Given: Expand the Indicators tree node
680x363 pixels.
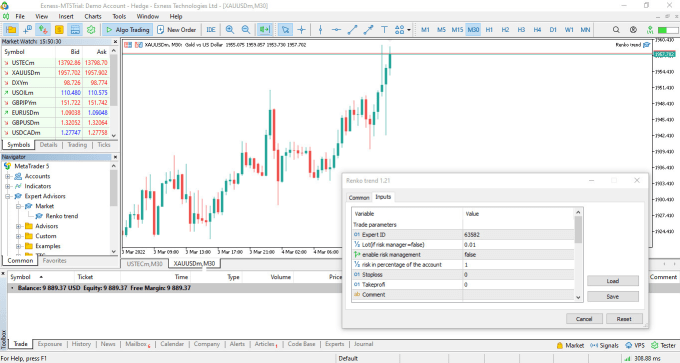Looking at the screenshot, I should click(7, 186).
